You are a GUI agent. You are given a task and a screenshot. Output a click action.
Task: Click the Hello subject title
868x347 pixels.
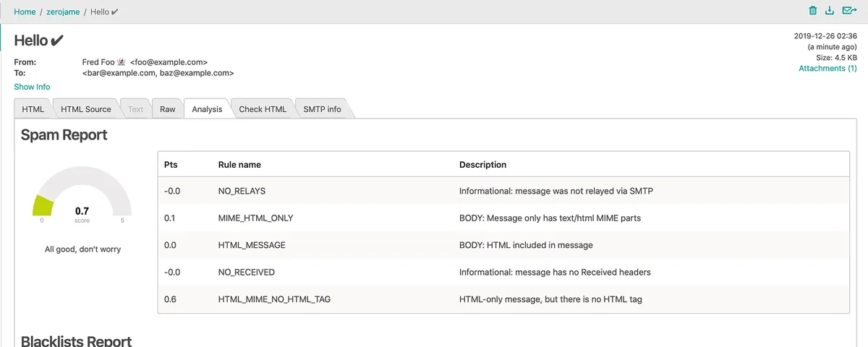[x=39, y=40]
